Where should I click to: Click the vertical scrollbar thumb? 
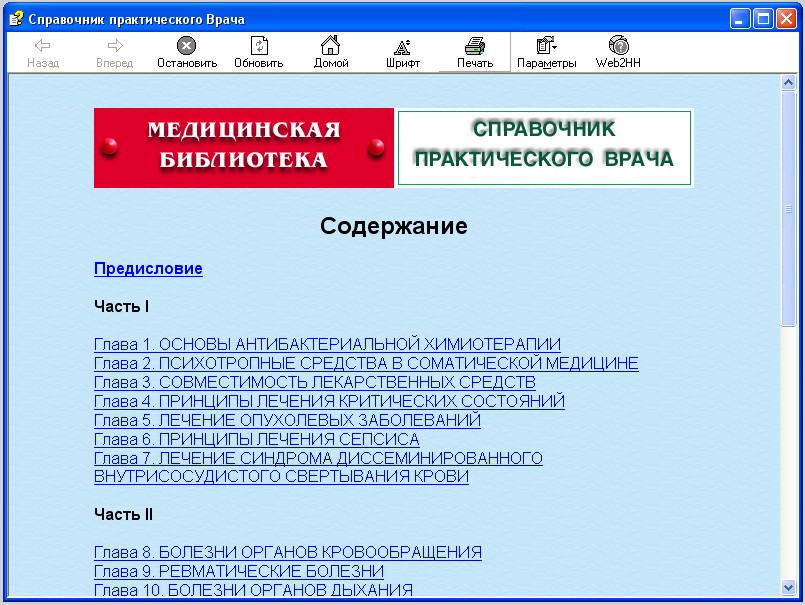pos(788,209)
